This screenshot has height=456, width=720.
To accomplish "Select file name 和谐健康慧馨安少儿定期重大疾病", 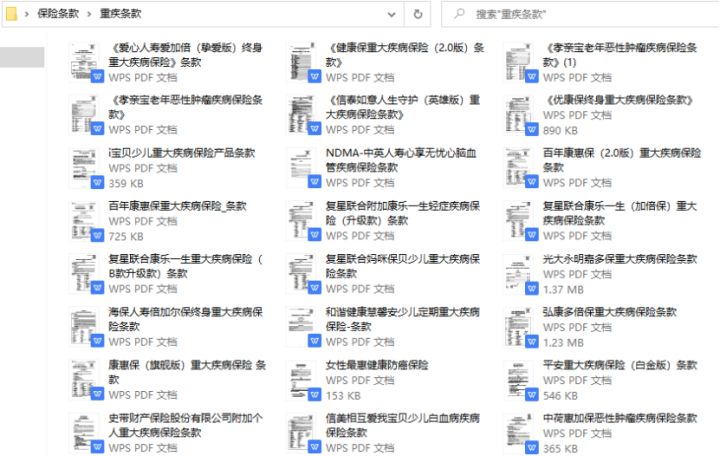I will point(403,319).
